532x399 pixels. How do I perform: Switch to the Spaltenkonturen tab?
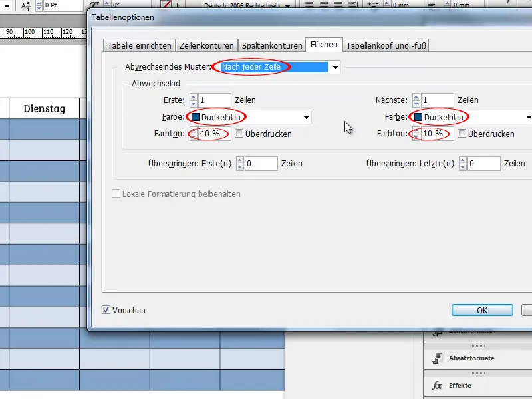coord(272,45)
